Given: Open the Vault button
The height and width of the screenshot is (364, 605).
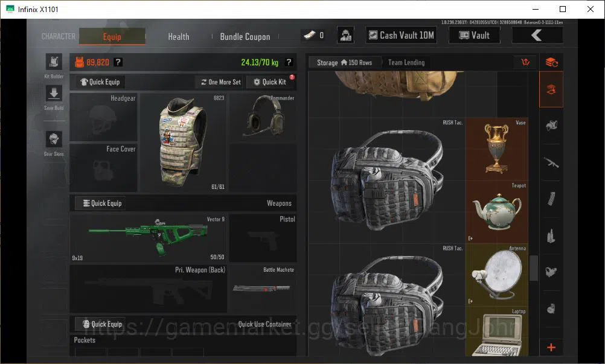Looking at the screenshot, I should pyautogui.click(x=474, y=35).
